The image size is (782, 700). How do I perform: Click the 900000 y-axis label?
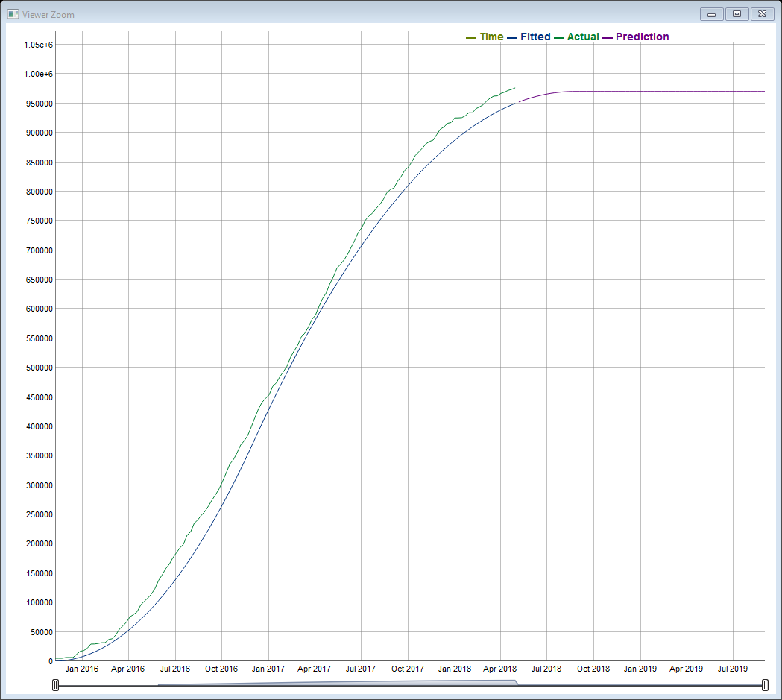[x=40, y=133]
